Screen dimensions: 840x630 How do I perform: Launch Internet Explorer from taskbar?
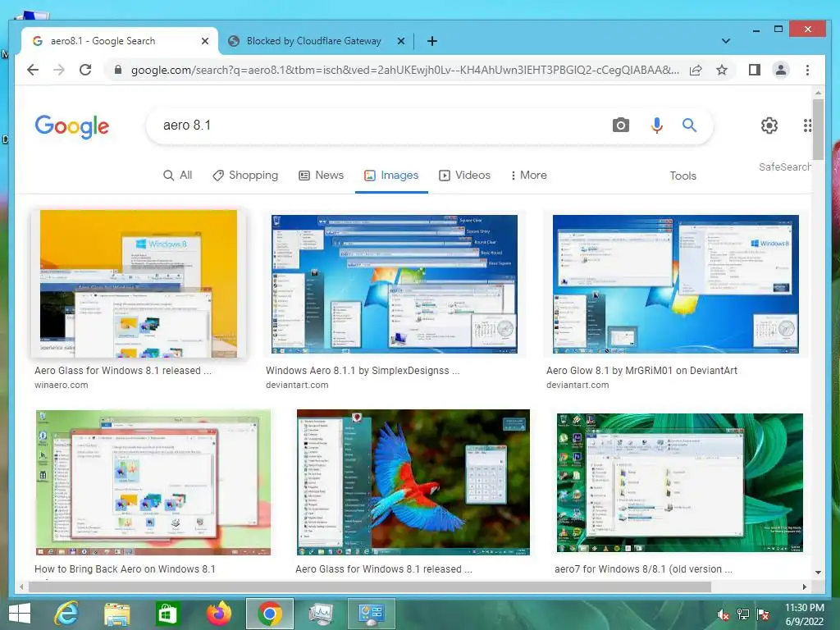coord(67,614)
